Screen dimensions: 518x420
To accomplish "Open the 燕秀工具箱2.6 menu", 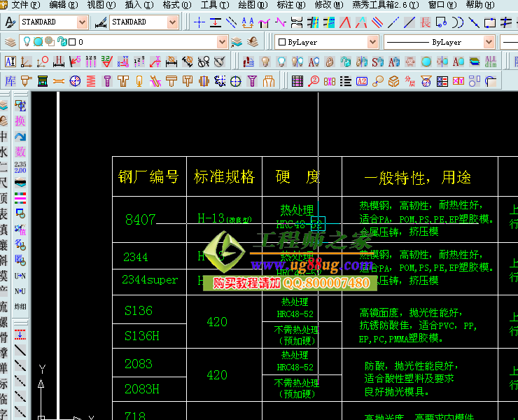I will pyautogui.click(x=386, y=5).
